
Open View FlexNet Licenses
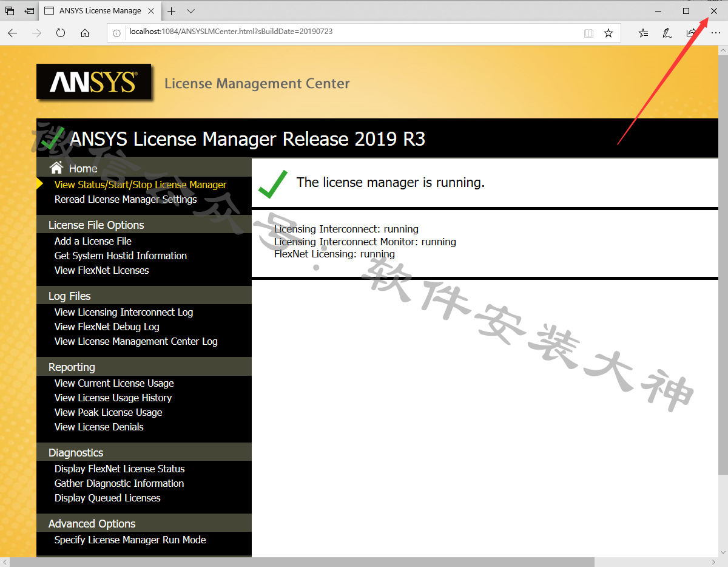[x=101, y=270]
